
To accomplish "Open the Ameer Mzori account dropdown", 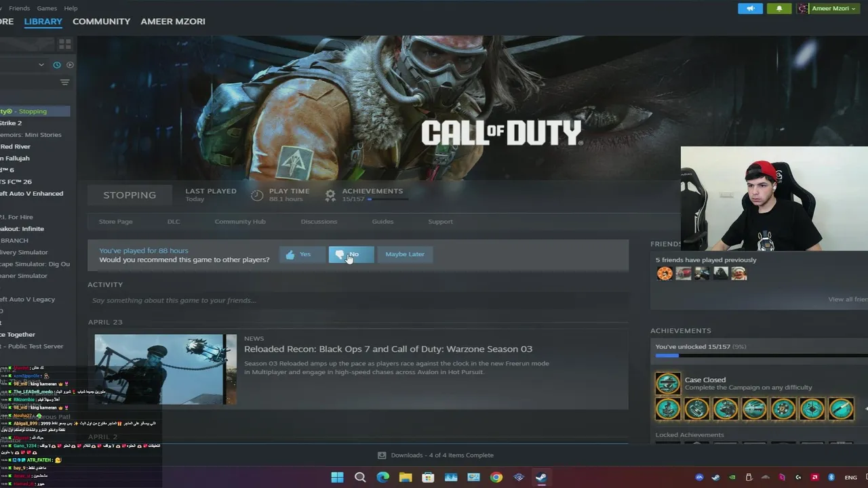I will [x=827, y=8].
